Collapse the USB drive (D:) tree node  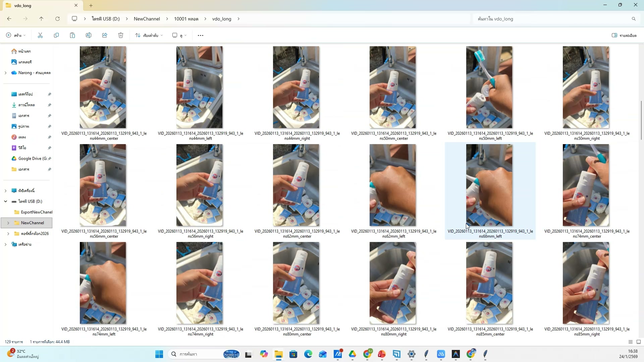coord(5,201)
